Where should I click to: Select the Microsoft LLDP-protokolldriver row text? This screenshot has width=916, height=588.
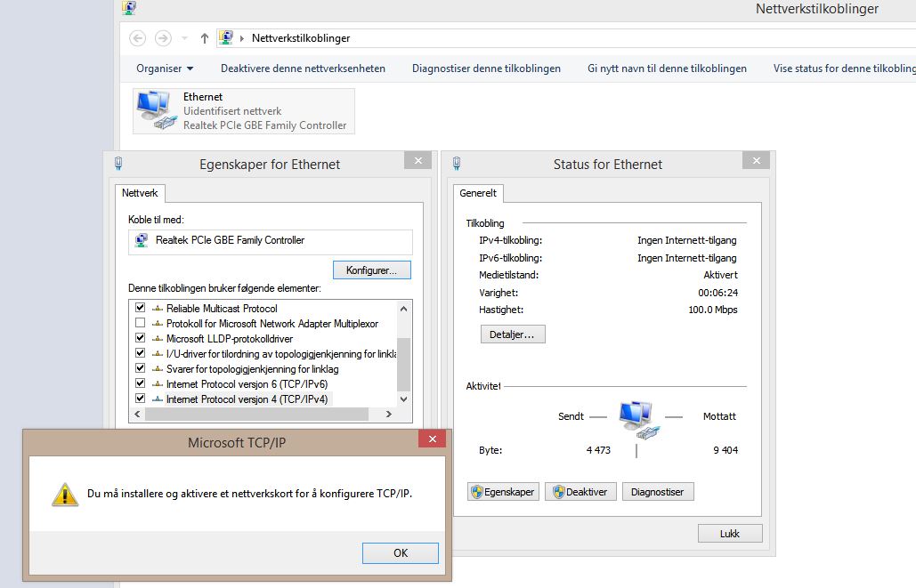[x=230, y=339]
